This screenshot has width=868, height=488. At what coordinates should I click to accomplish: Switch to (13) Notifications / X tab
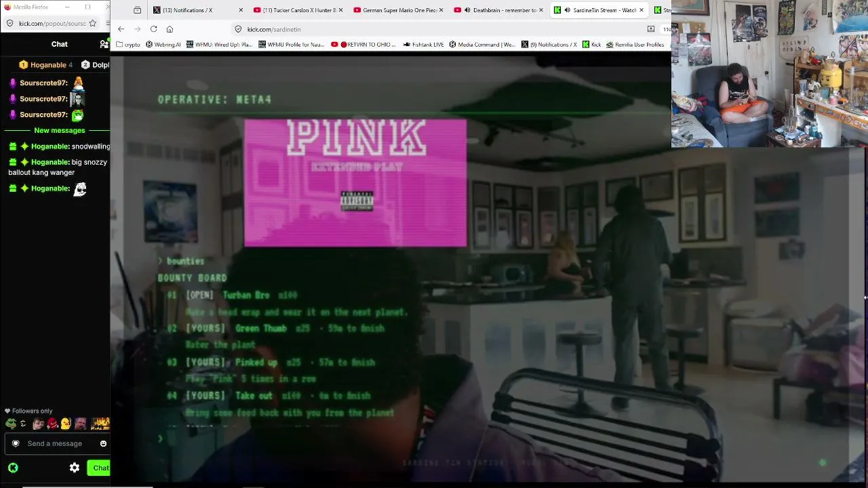[197, 10]
